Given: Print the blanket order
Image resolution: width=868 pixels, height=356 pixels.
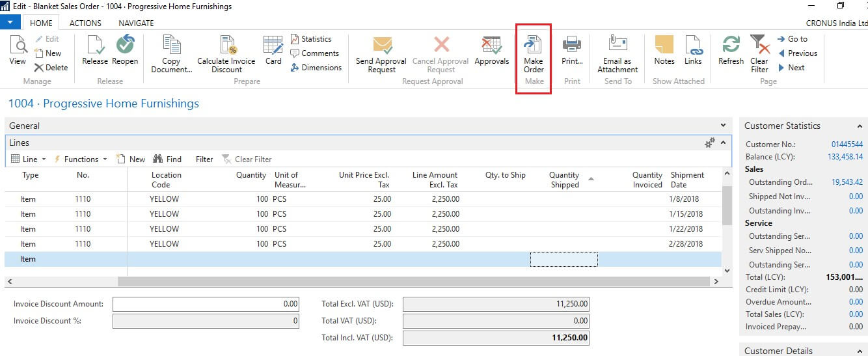Looking at the screenshot, I should tap(572, 46).
